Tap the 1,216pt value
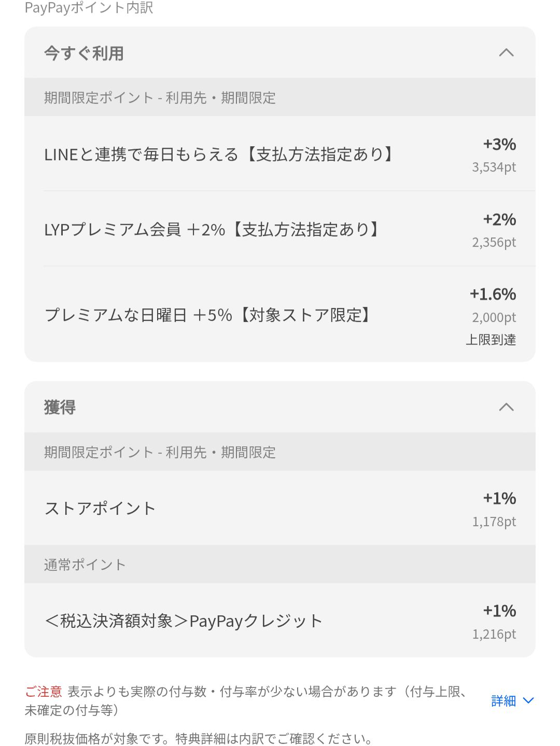Image resolution: width=560 pixels, height=746 pixels. [x=494, y=634]
